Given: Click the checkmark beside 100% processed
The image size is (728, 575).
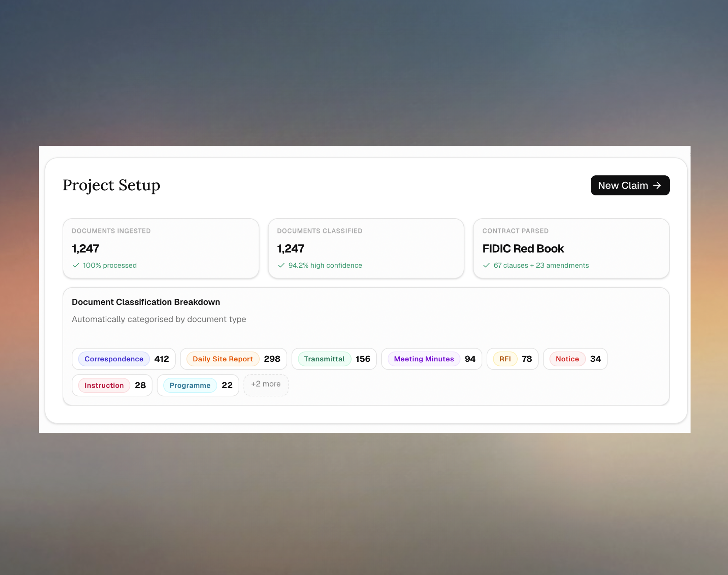Looking at the screenshot, I should point(76,265).
